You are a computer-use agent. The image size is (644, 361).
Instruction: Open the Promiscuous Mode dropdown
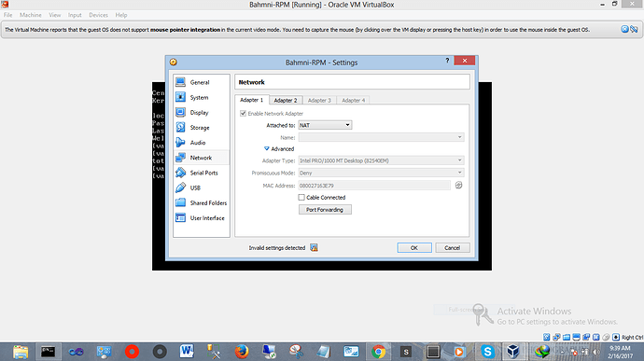click(381, 173)
